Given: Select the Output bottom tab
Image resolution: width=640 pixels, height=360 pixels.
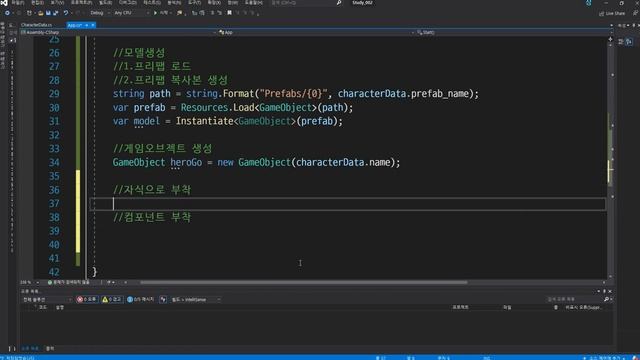Looking at the screenshot, I should pos(50,348).
